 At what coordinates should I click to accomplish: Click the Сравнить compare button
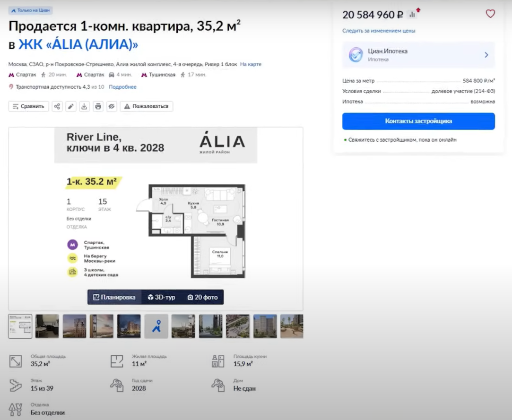click(x=28, y=106)
